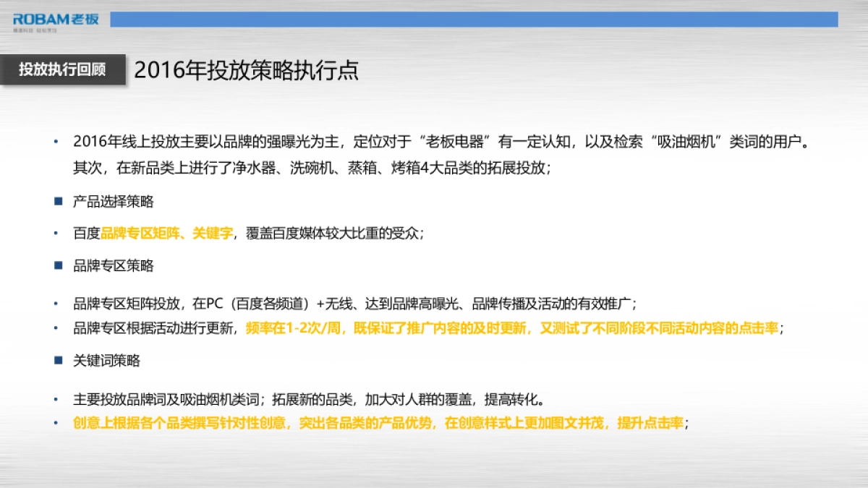Select the heading 品牌专区策略

pos(114,266)
